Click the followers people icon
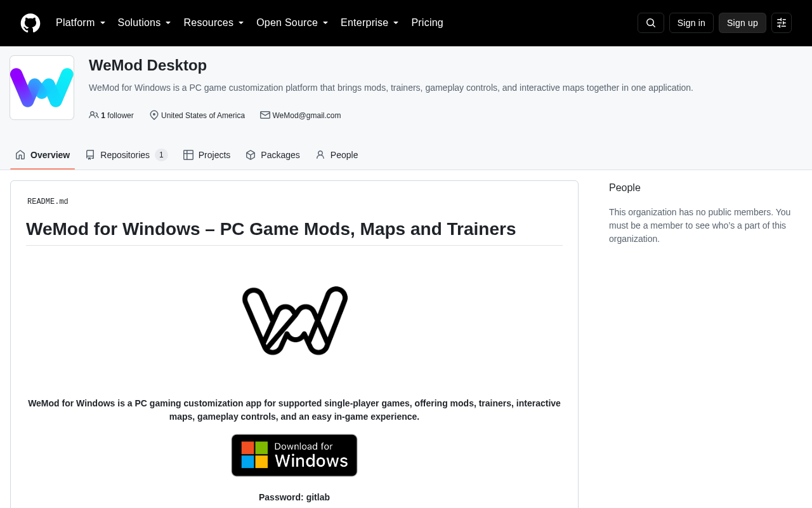Viewport: 812px width, 508px height. 94,115
